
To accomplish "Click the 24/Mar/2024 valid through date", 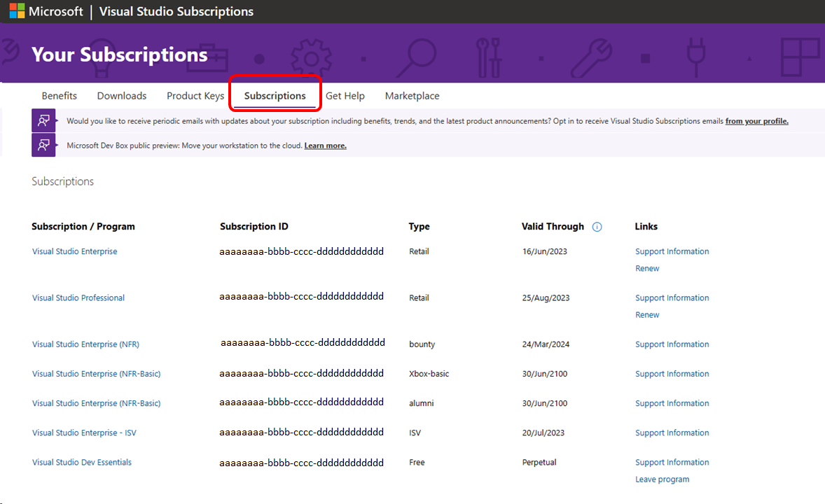I will point(546,344).
